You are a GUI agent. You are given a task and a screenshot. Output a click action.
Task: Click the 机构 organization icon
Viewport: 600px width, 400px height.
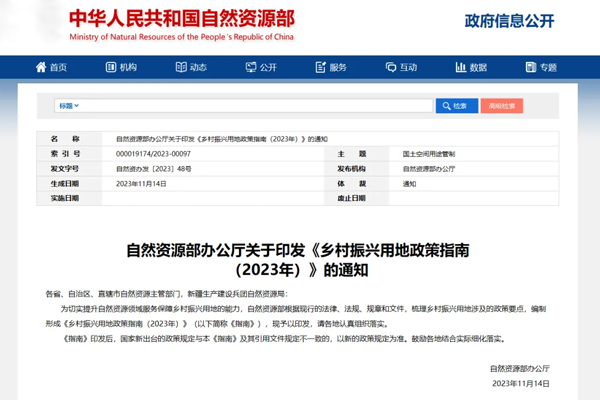[x=111, y=68]
